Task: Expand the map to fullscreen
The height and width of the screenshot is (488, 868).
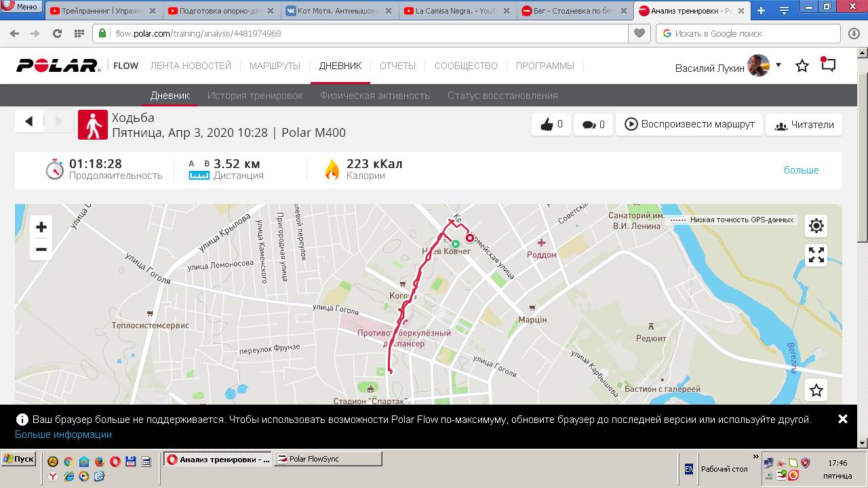Action: point(816,255)
